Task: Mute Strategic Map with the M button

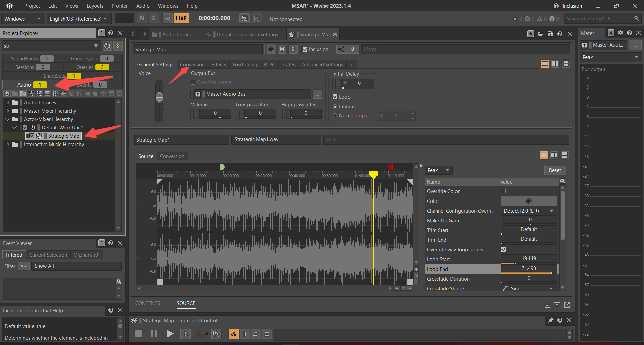Action: (282, 49)
